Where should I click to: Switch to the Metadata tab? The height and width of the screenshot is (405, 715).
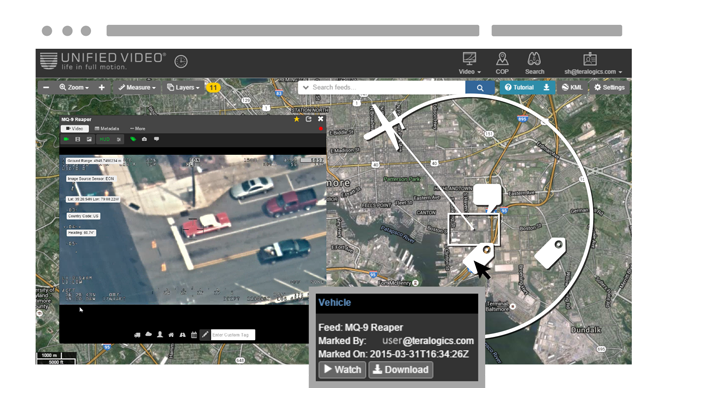107,129
